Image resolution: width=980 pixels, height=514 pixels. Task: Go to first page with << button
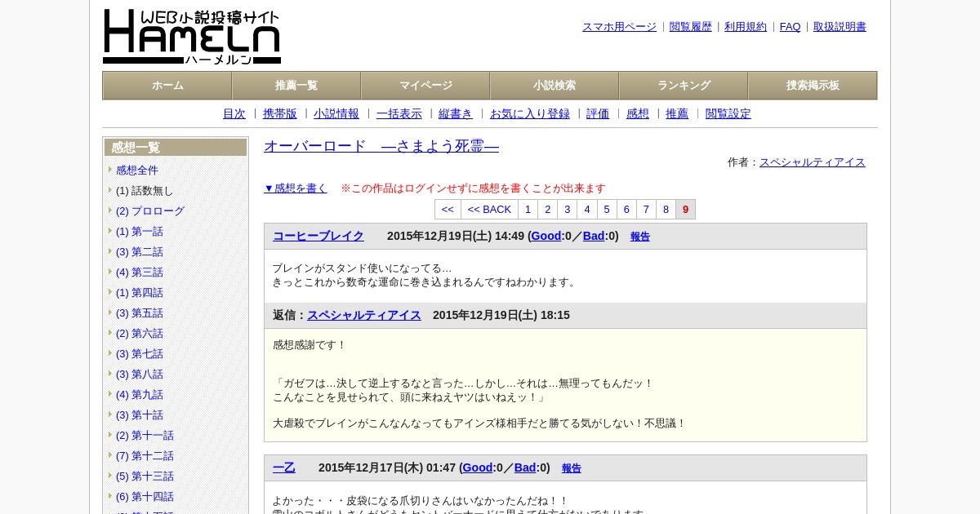tap(448, 210)
